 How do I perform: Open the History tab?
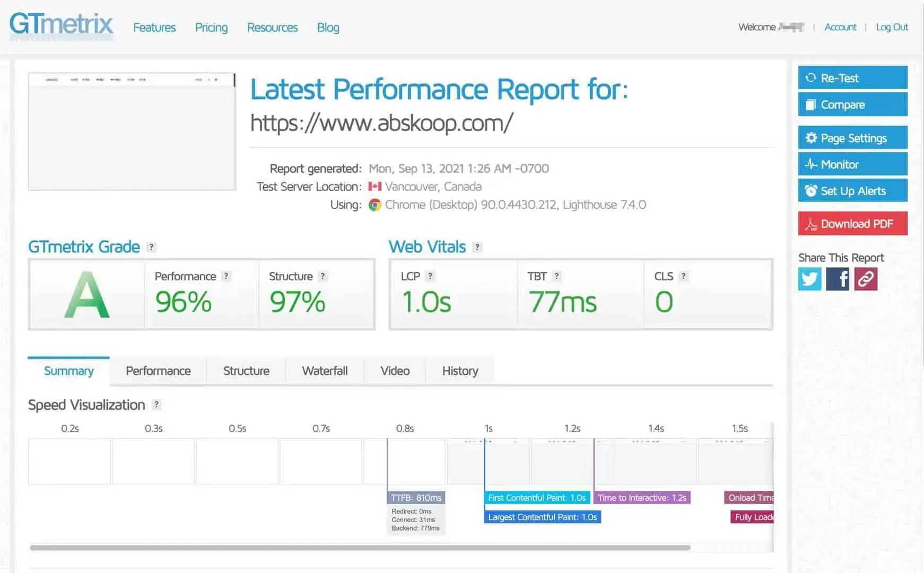tap(460, 371)
